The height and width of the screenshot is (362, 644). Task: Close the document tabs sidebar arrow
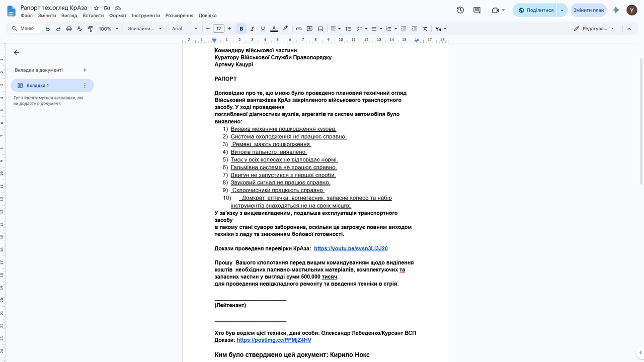(x=17, y=52)
